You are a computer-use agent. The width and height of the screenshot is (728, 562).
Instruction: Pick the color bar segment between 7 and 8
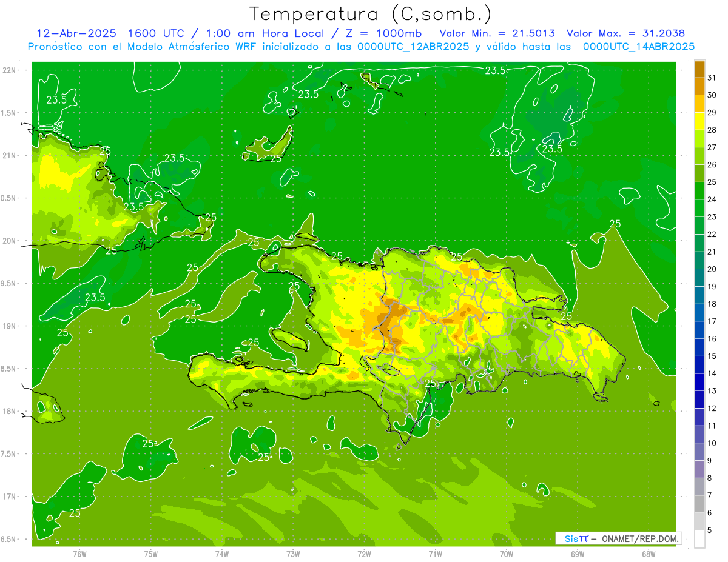pos(699,487)
